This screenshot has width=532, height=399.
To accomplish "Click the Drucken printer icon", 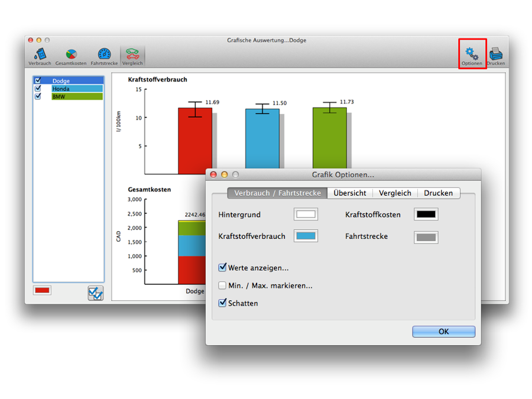I will (496, 56).
